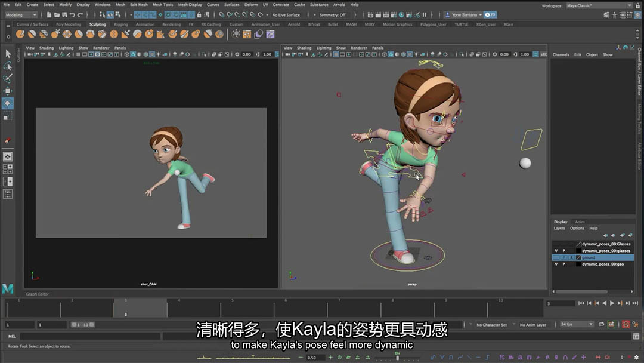Click the single-pane layout icon
This screenshot has width=644, height=363.
(8, 156)
